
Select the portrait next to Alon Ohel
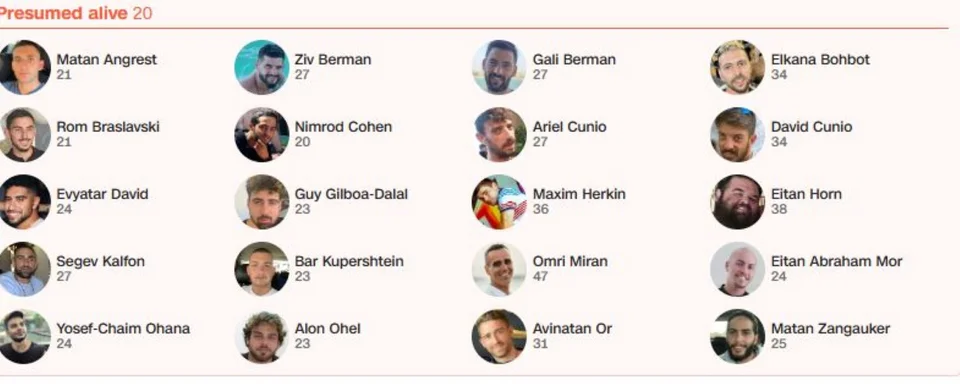pos(261,337)
